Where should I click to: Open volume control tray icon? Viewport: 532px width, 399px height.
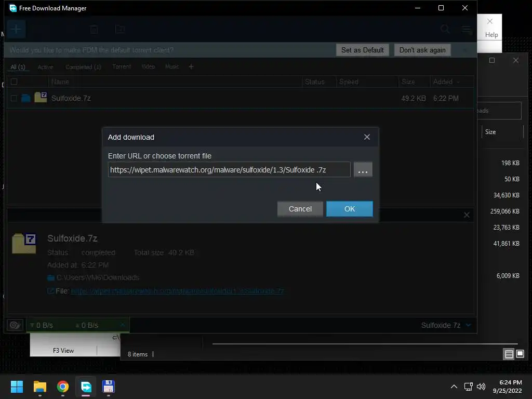point(481,387)
